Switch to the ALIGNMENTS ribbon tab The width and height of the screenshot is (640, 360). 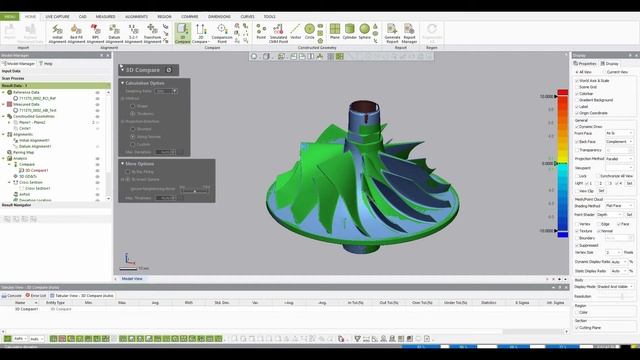click(136, 17)
